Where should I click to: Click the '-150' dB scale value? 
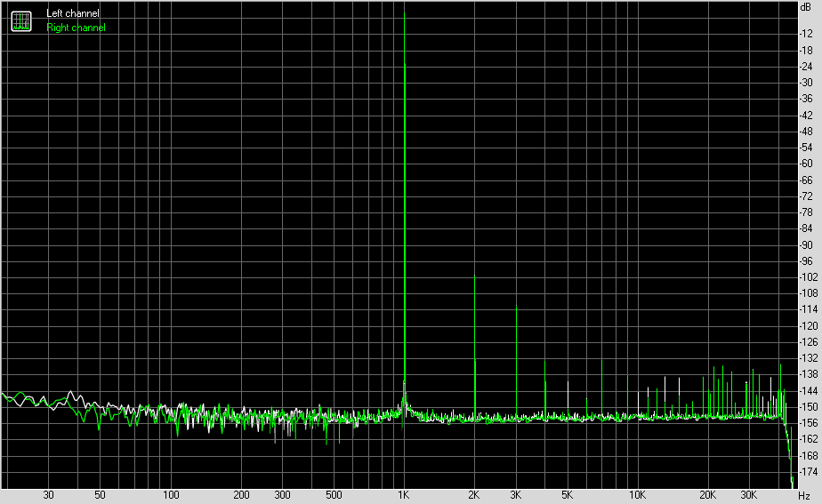[x=809, y=407]
